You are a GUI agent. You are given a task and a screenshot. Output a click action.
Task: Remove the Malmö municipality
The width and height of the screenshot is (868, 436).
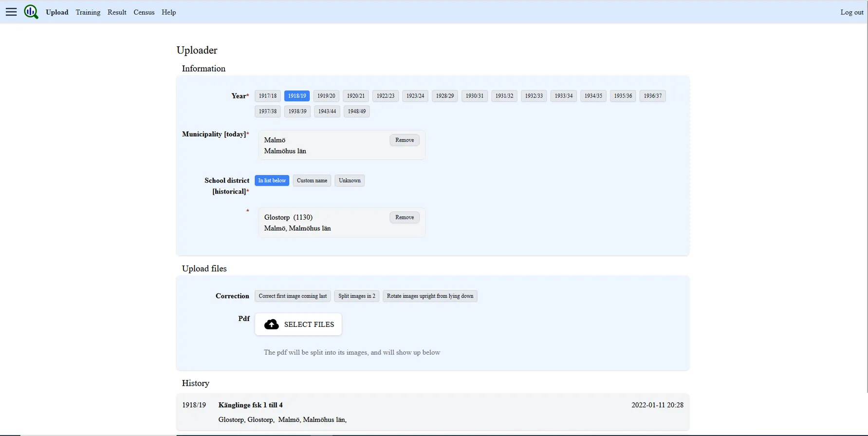pos(404,140)
